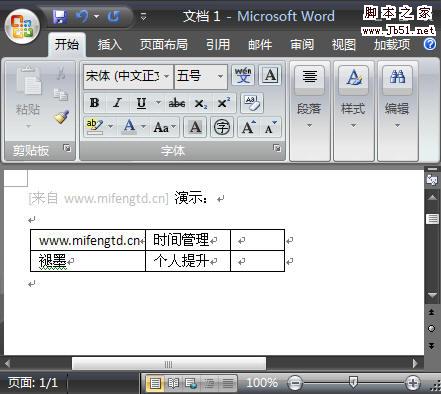Viewport: 441px width, 394px height.
Task: Toggle Strikethrough abc formatting
Action: pos(177,103)
